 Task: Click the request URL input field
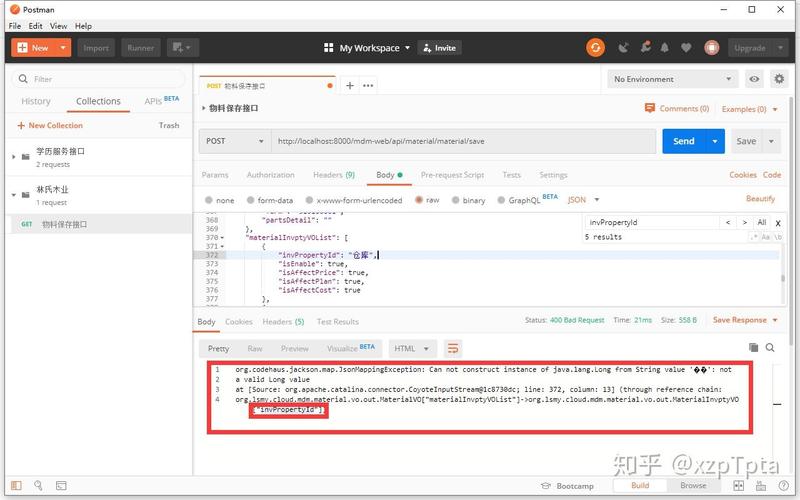point(463,141)
